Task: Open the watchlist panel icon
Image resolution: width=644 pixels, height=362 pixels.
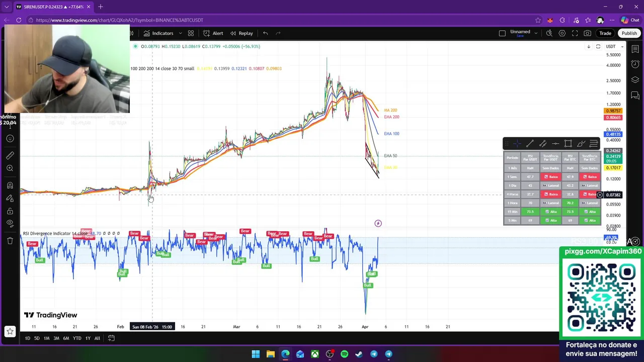Action: (x=635, y=49)
